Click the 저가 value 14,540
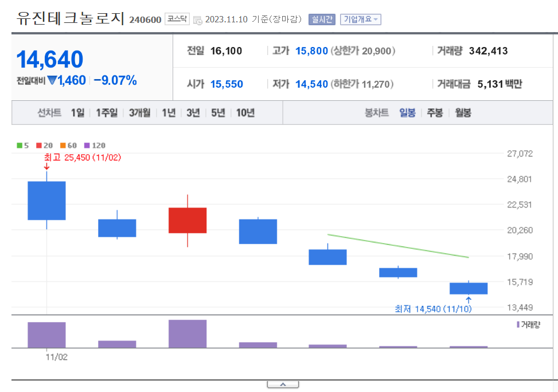This screenshot has height=392, width=558. click(311, 84)
